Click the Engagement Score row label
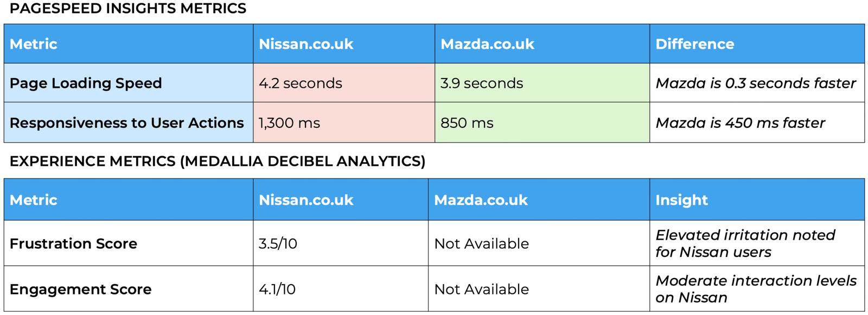Screen dimensions: 868x315 [x=80, y=289]
